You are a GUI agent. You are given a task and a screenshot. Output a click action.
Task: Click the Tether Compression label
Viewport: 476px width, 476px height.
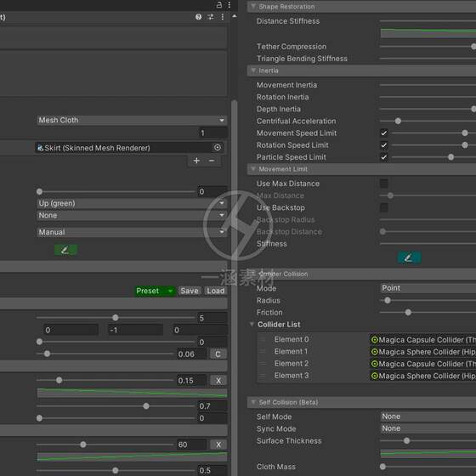pos(292,47)
